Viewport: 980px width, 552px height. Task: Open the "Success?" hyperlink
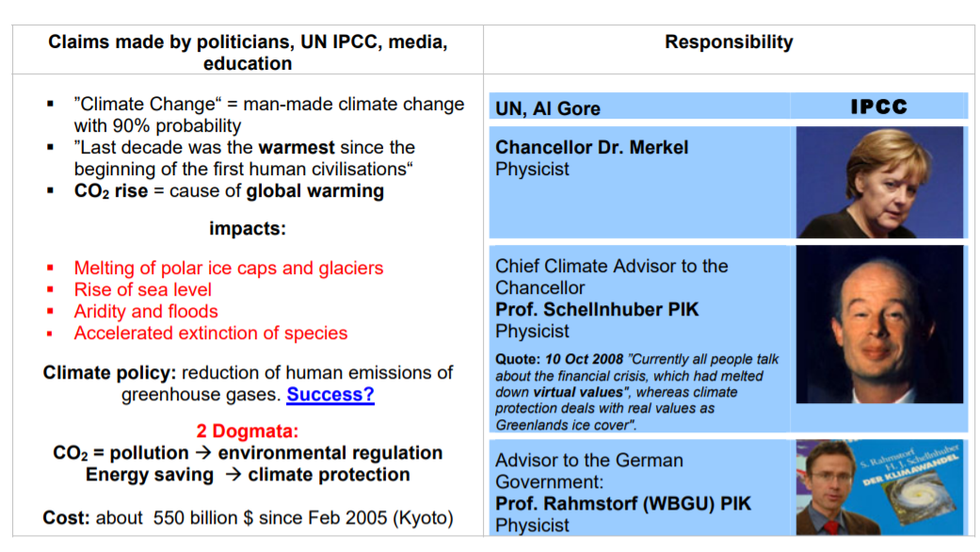tap(329, 395)
